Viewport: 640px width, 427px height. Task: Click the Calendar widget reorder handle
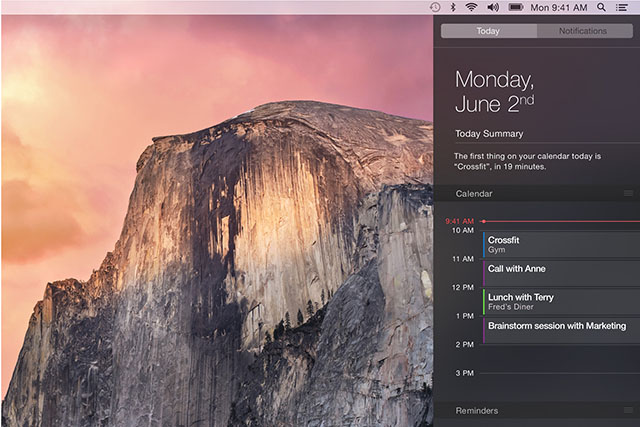pyautogui.click(x=628, y=193)
